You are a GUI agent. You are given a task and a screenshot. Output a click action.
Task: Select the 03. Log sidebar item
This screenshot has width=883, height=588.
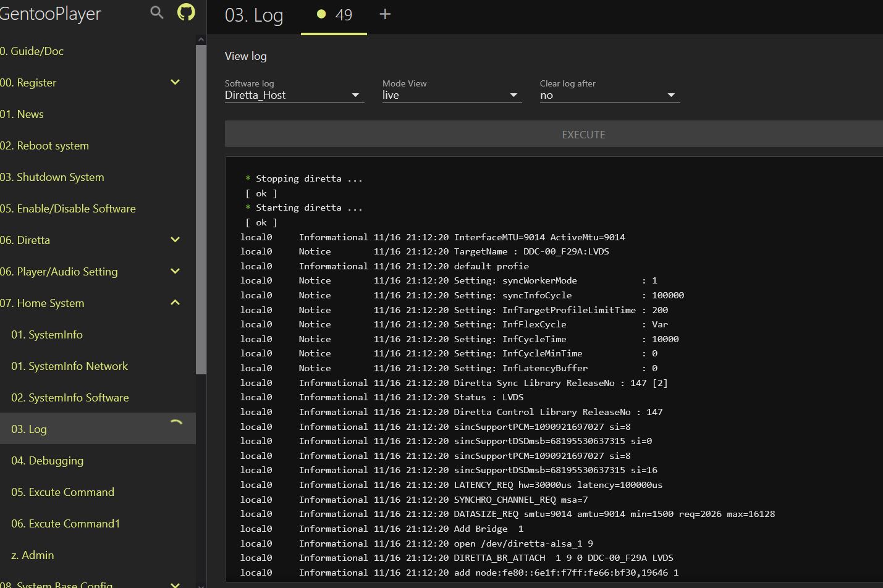[x=98, y=429]
